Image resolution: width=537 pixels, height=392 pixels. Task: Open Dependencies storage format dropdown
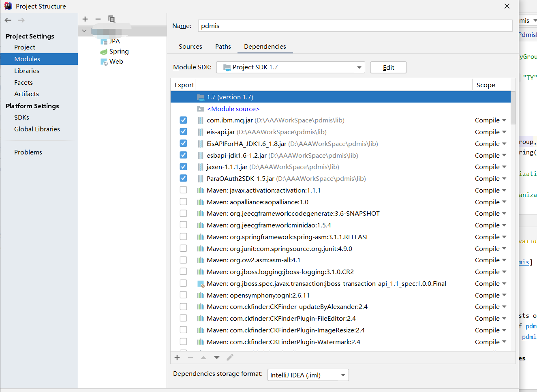(308, 375)
